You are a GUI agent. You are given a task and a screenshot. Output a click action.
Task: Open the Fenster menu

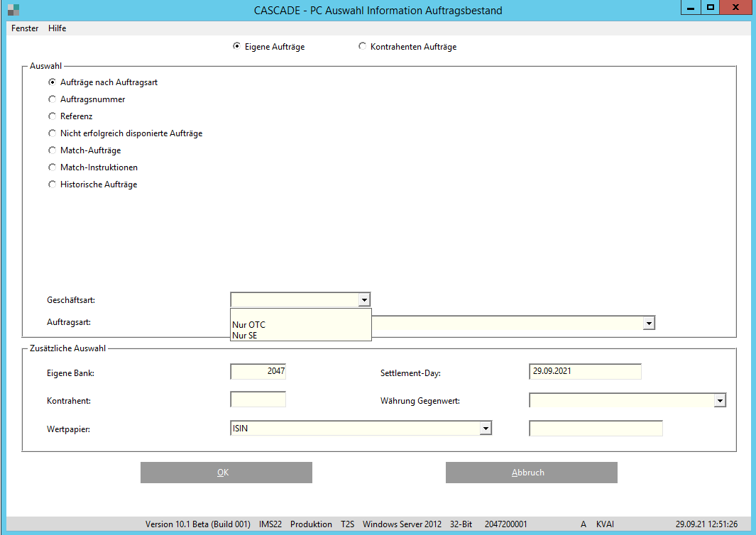[25, 28]
